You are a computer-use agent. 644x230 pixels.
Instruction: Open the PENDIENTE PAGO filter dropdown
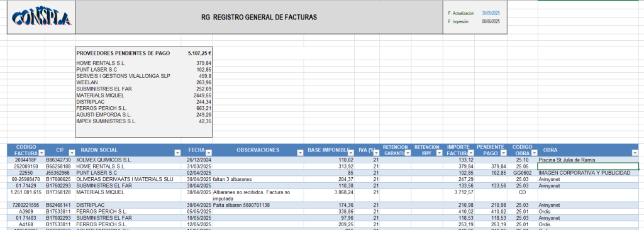pyautogui.click(x=504, y=153)
